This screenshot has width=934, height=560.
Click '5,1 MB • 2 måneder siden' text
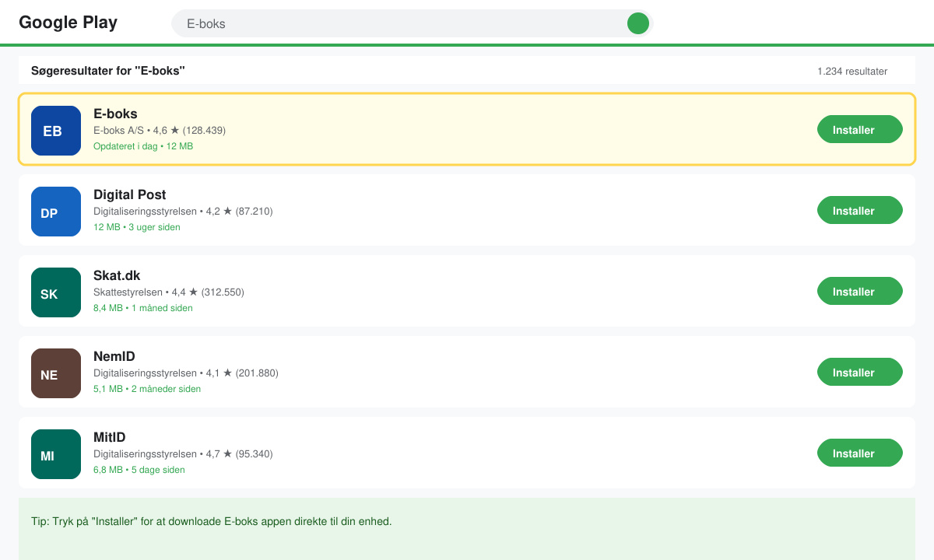coord(147,389)
